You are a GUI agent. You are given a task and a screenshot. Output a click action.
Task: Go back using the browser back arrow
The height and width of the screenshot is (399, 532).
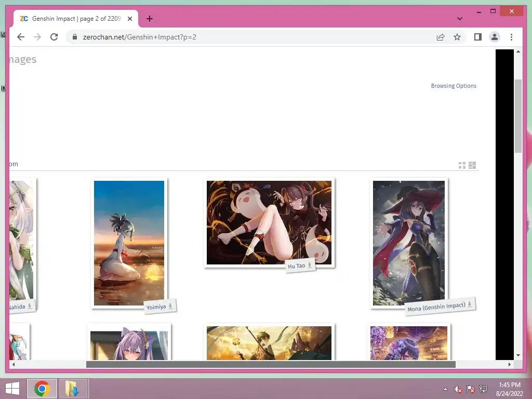pos(21,37)
